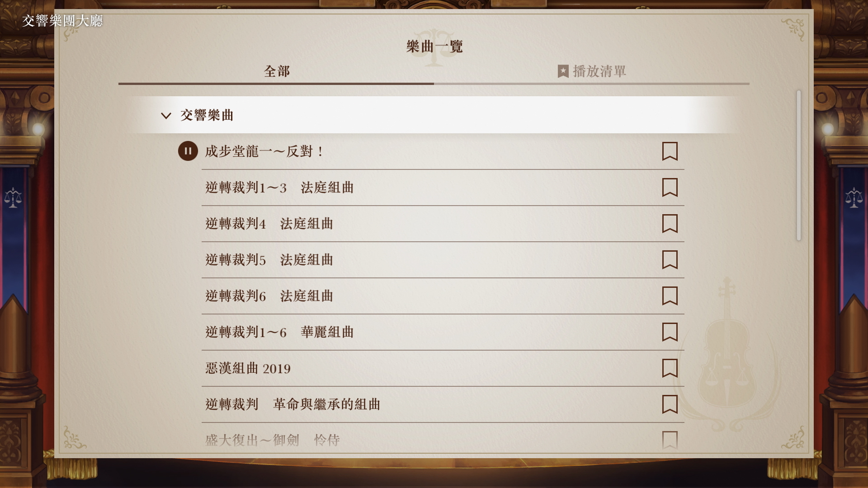Image resolution: width=868 pixels, height=488 pixels.
Task: Bookmark 逆轉裁判5 法庭組曲
Action: point(670,260)
